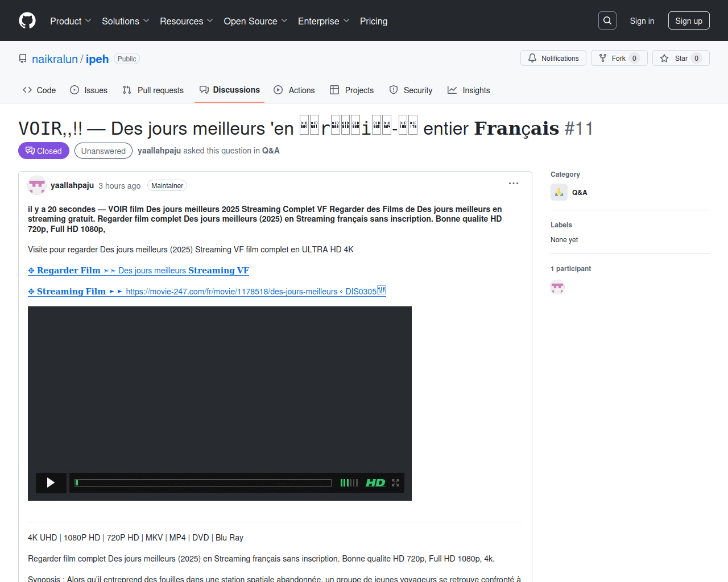Open the search magnifier button
Screen dimensions: 728x582
607,20
